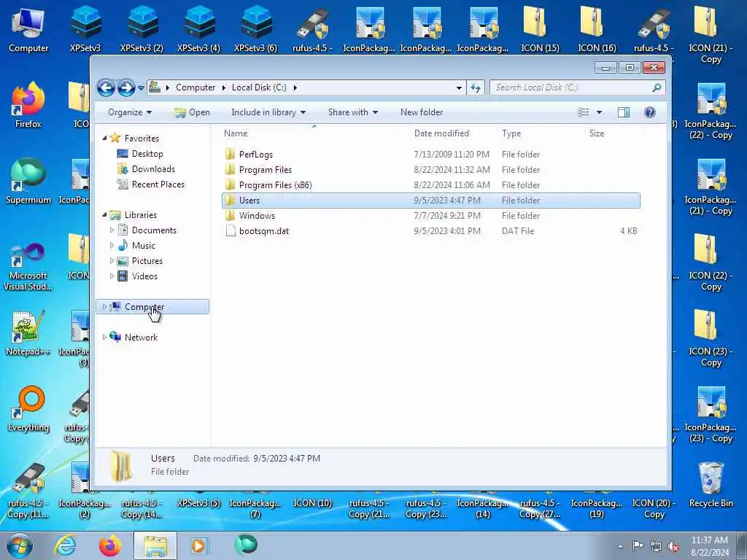Click Local Disk (C:) breadcrumb segment
Viewport: 747px width, 560px height.
pos(259,87)
